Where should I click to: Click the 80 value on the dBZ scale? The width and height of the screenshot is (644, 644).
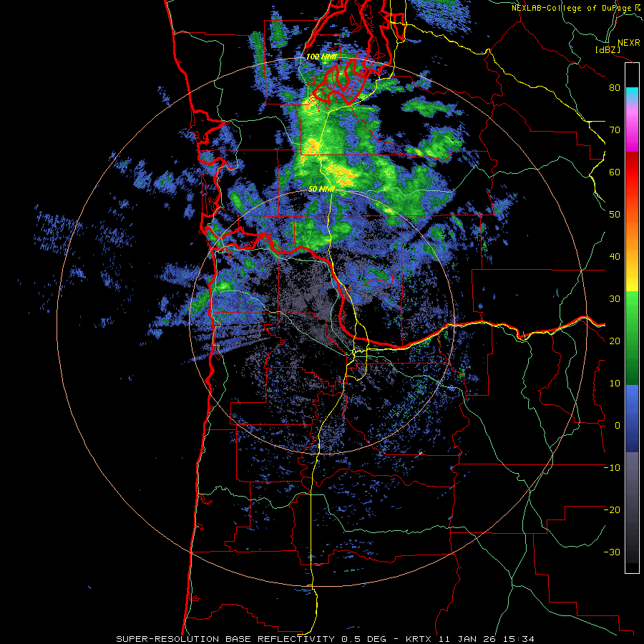pyautogui.click(x=615, y=88)
